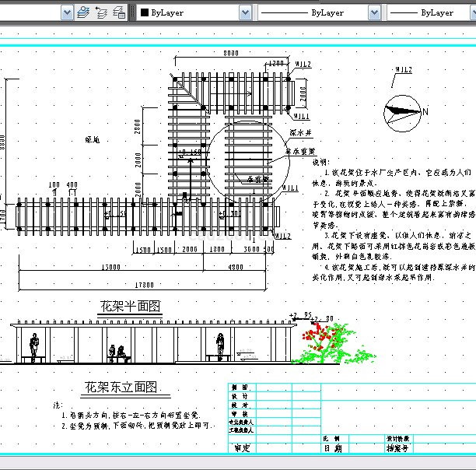476x470 pixels.
Task: Click the black ByLayer color swatch
Action: pos(145,12)
